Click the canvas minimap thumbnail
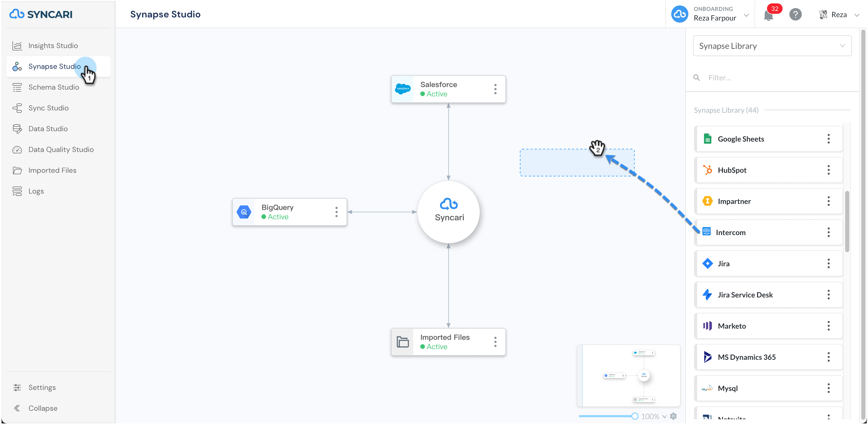868x425 pixels. click(x=629, y=376)
